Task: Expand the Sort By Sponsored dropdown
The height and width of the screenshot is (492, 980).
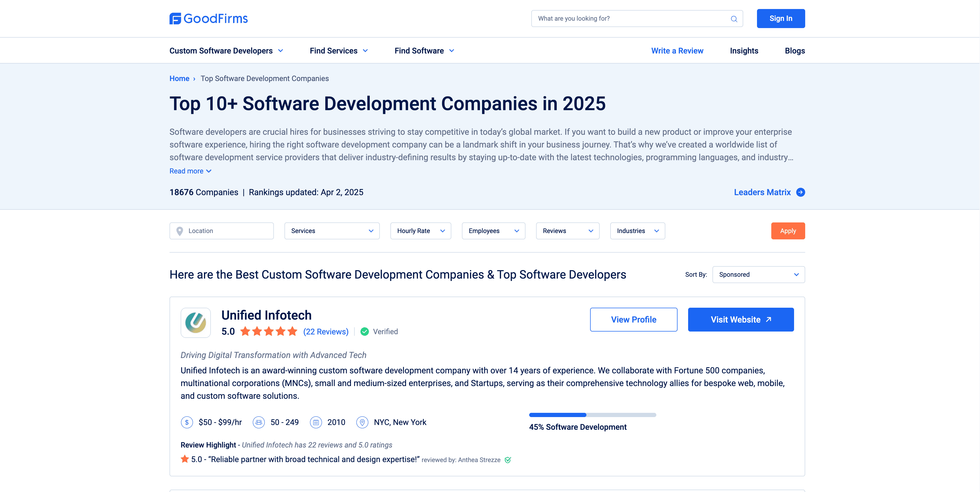Action: 758,275
